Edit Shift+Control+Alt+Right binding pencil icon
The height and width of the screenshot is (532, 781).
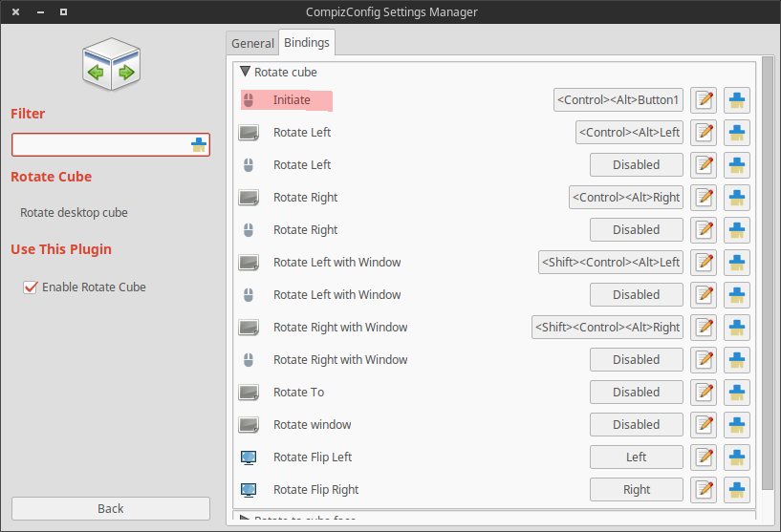pos(704,328)
